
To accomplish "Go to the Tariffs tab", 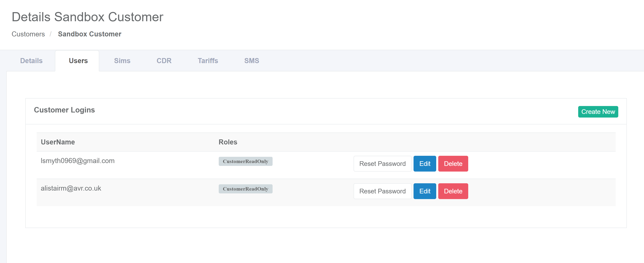I will click(208, 61).
